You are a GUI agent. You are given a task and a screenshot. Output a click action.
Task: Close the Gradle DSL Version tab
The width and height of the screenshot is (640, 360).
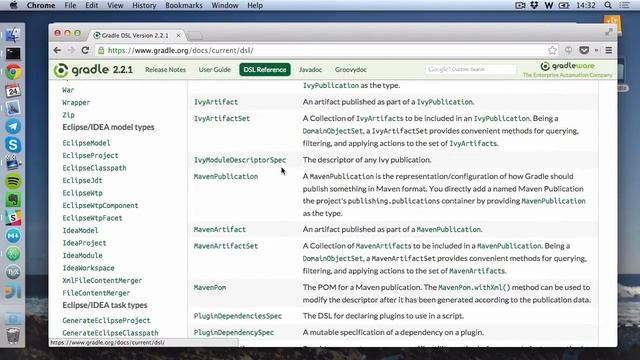(178, 36)
